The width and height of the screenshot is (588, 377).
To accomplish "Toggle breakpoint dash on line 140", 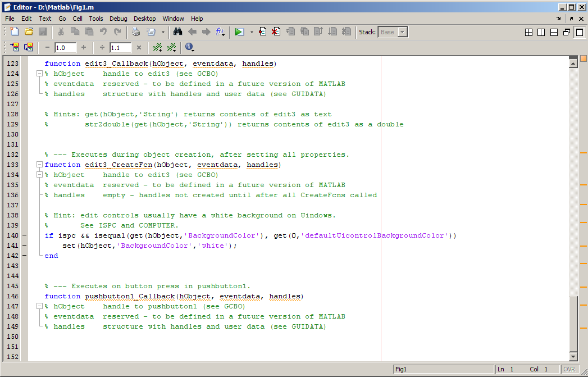I will pyautogui.click(x=24, y=235).
